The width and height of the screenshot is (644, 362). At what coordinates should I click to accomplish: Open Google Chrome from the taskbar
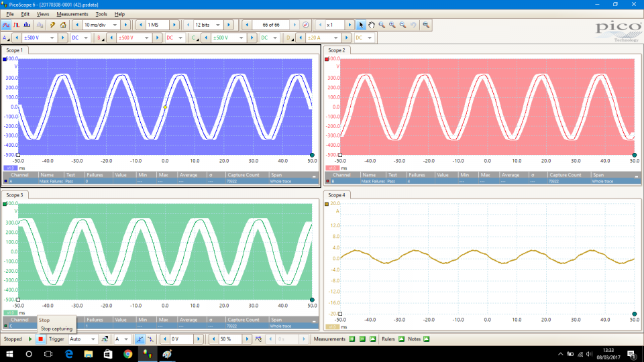[x=127, y=354]
